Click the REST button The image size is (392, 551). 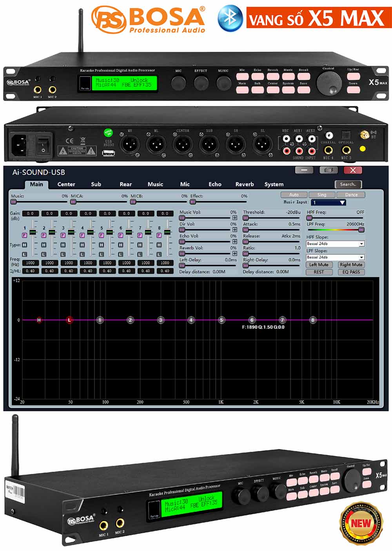(319, 272)
